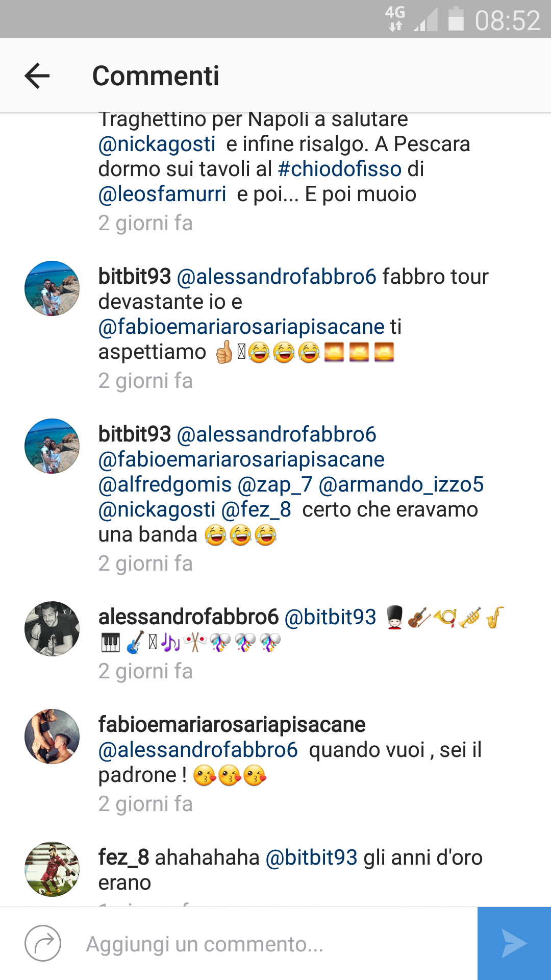
Task: Open the @alfredgomis mention
Action: pyautogui.click(x=165, y=484)
